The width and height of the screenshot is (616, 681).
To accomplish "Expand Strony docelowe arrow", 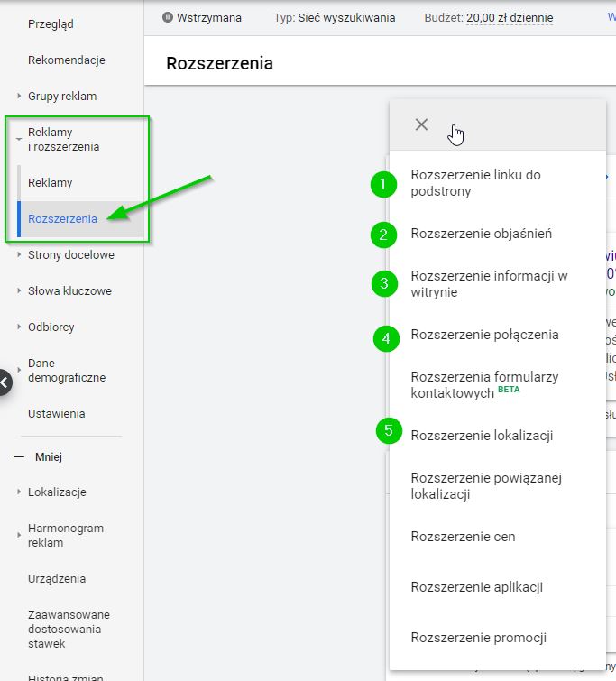I will (x=19, y=254).
